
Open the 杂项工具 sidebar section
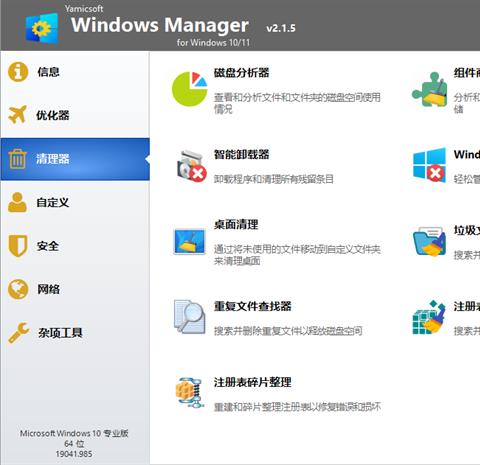(75, 333)
